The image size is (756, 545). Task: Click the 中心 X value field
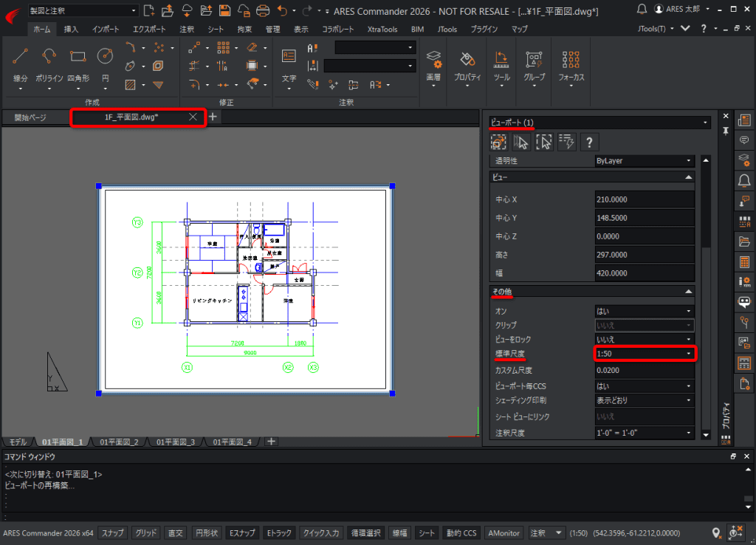pos(644,199)
